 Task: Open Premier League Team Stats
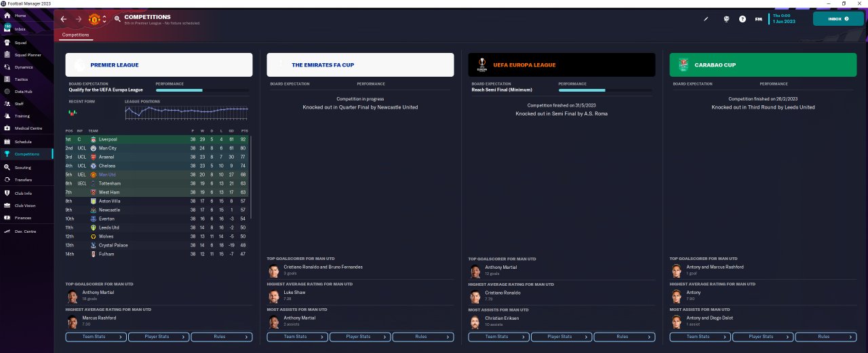pyautogui.click(x=96, y=337)
